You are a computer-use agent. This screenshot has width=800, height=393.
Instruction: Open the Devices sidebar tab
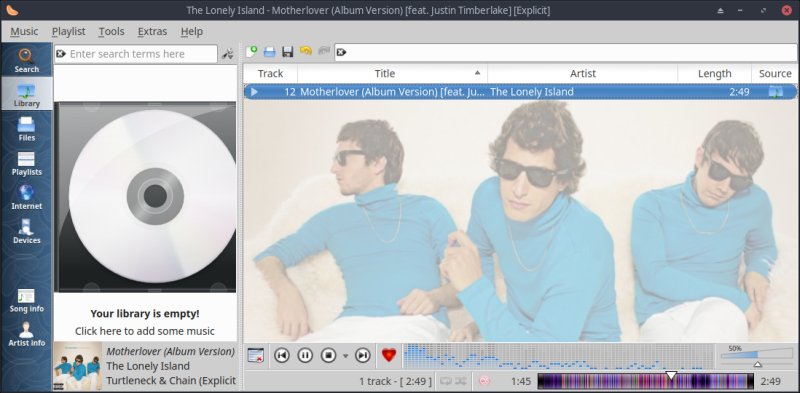click(27, 231)
